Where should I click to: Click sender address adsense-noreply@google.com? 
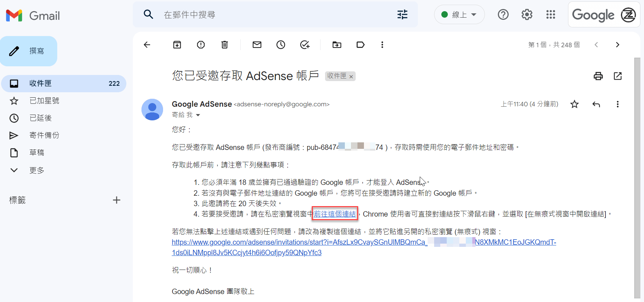pyautogui.click(x=282, y=105)
